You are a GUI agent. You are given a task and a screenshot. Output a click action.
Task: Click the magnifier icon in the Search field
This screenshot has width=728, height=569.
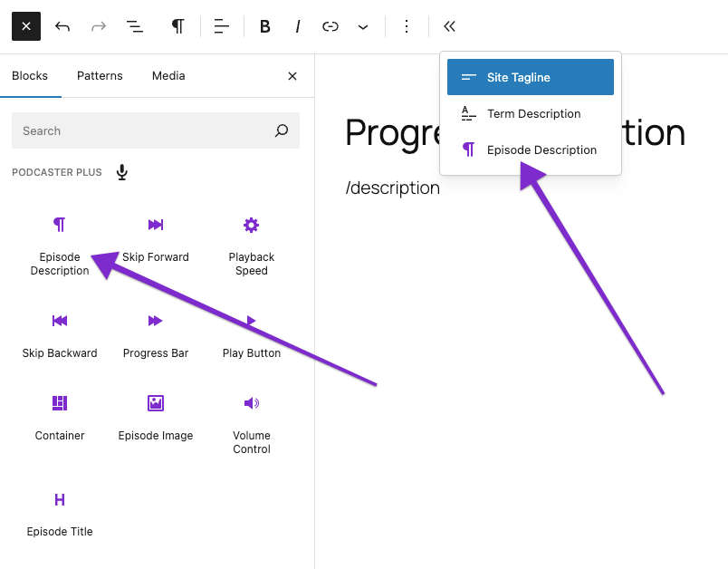[x=282, y=130]
